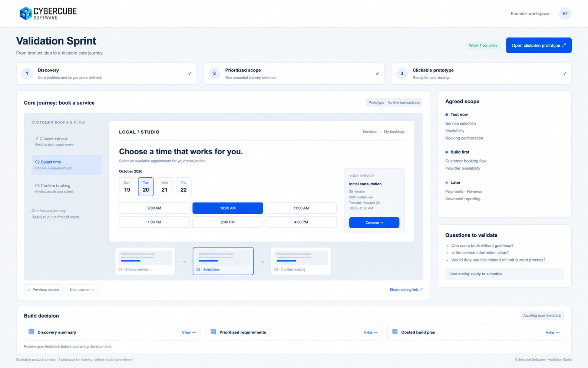Choose the 10:30 AM time slot
This screenshot has height=368, width=588.
click(x=228, y=208)
